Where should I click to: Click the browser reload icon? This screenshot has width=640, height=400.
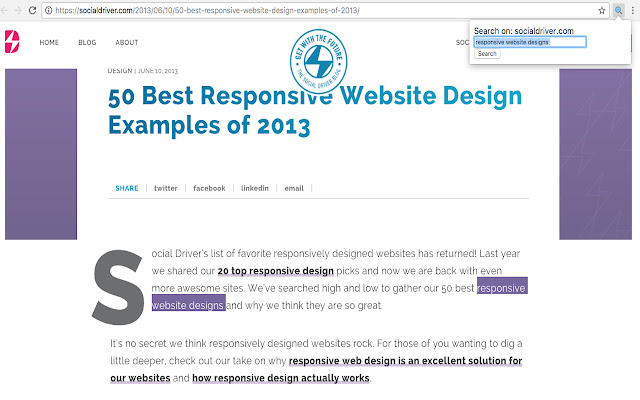(32, 10)
